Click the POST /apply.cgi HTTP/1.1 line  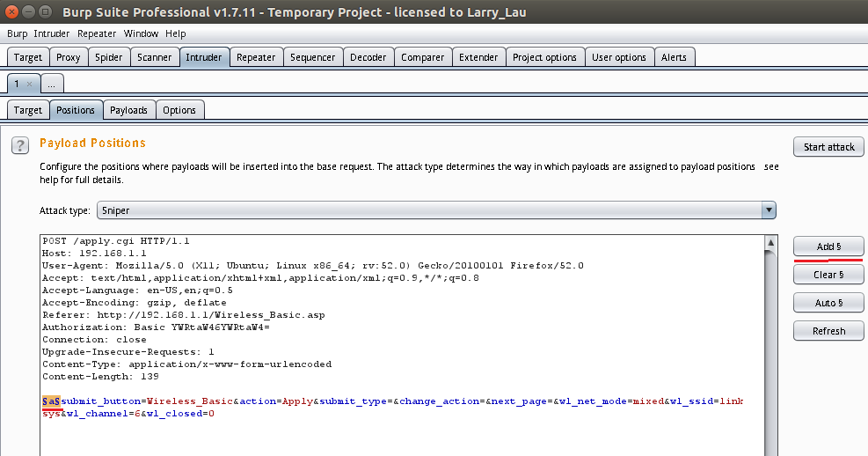pos(116,241)
